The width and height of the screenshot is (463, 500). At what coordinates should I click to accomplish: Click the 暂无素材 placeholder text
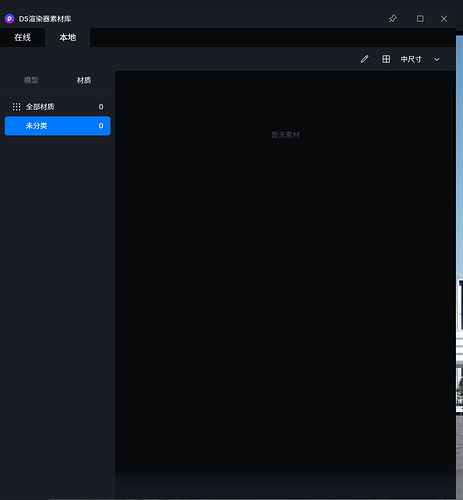coord(285,135)
